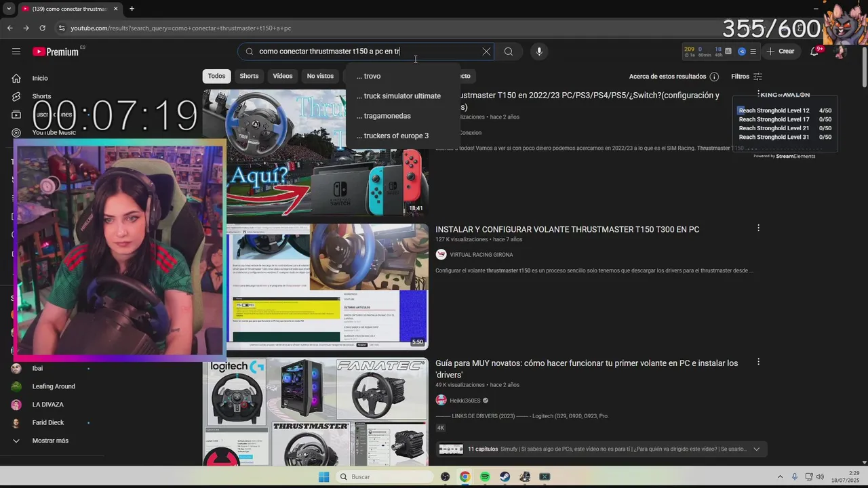The image size is (868, 488).
Task: Open Shorts in the left sidebar
Action: pyautogui.click(x=41, y=96)
